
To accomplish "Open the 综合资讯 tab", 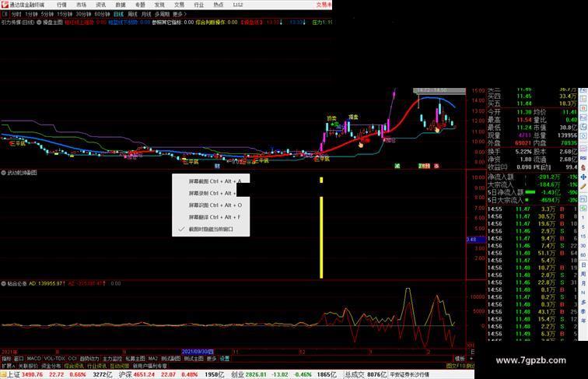I will (74, 366).
